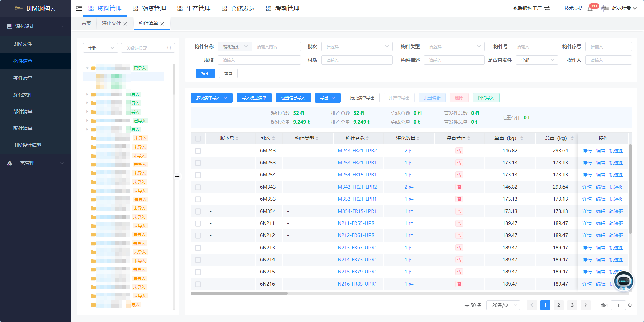The width and height of the screenshot is (644, 322).
Task: Click the horizontal table scrollbar
Action: (x=239, y=293)
